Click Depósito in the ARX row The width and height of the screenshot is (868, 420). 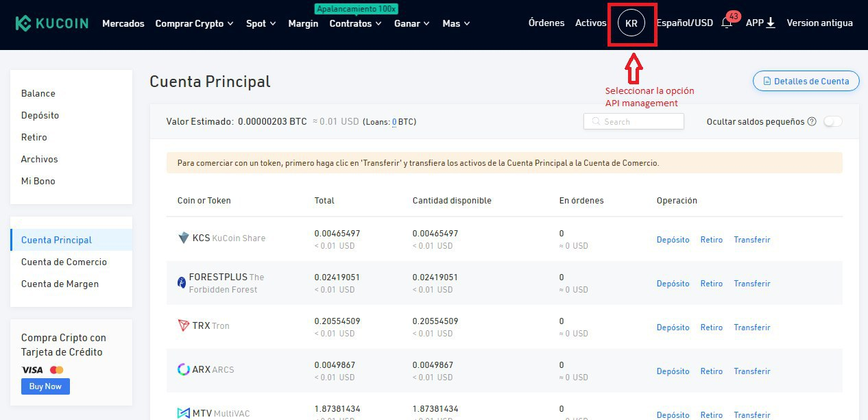click(x=673, y=371)
